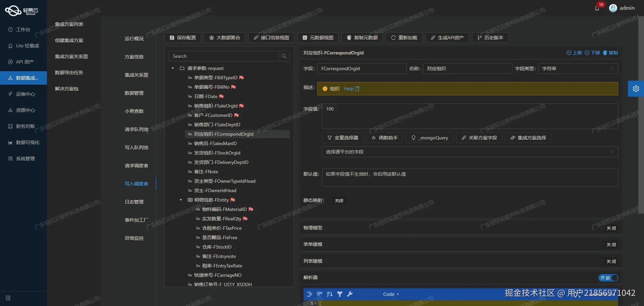Click 大数据聚合 toolbar button
Viewport: 644px width, 306px height.
coord(225,38)
